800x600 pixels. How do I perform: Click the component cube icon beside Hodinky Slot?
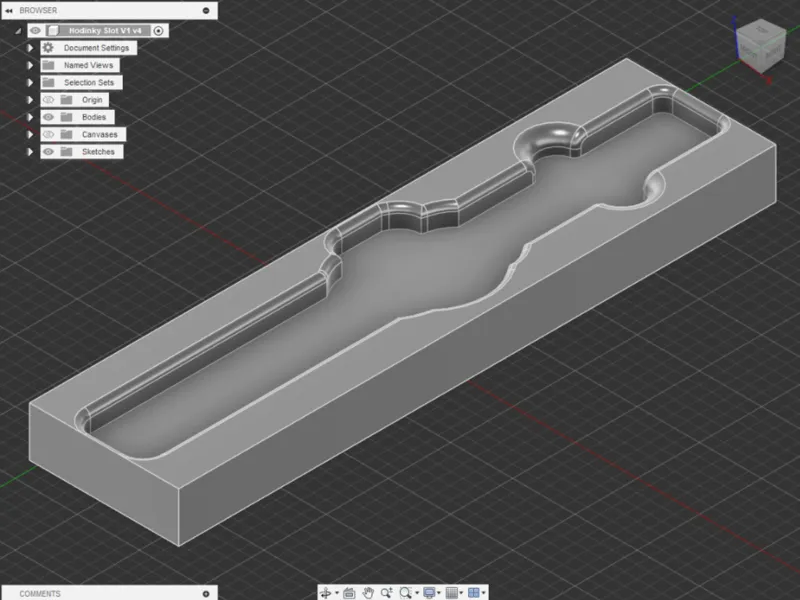click(53, 31)
